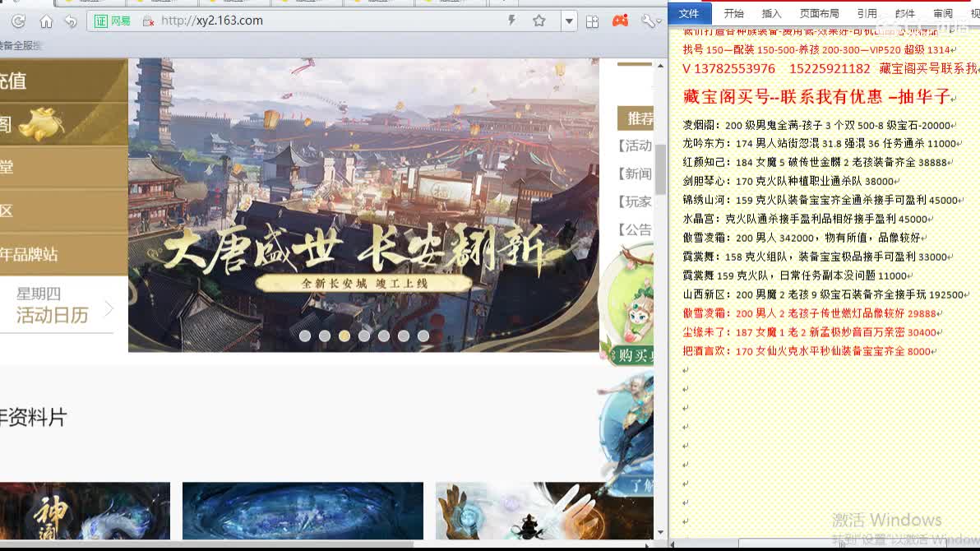Select the first carousel indicator dot
This screenshot has height=551, width=980.
[305, 336]
